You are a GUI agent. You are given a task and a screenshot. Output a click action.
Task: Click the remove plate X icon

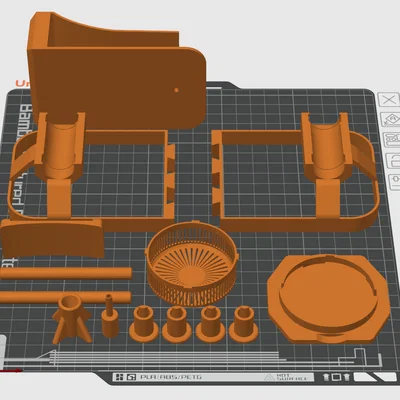[x=389, y=99]
